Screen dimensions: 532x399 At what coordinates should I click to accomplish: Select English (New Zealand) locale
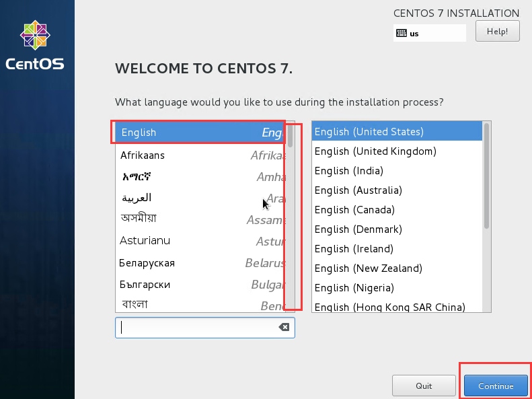pos(397,268)
